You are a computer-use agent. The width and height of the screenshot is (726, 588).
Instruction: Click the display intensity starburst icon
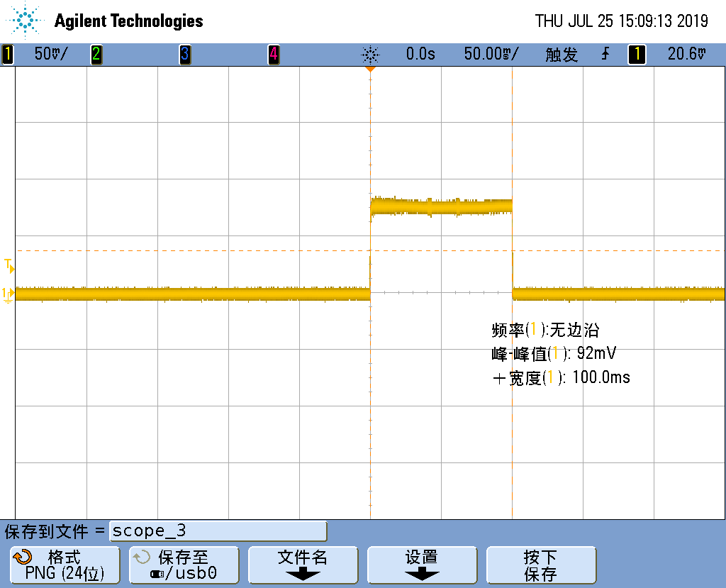pyautogui.click(x=372, y=53)
